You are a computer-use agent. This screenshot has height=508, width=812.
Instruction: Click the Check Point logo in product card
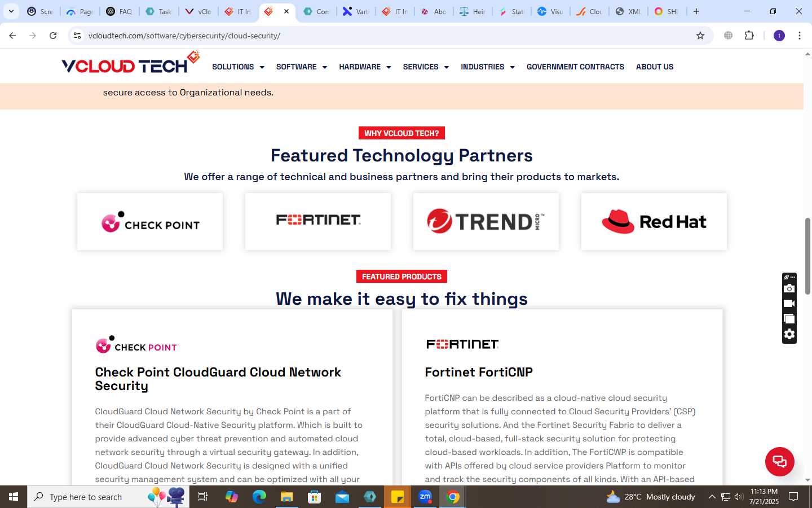pyautogui.click(x=137, y=344)
